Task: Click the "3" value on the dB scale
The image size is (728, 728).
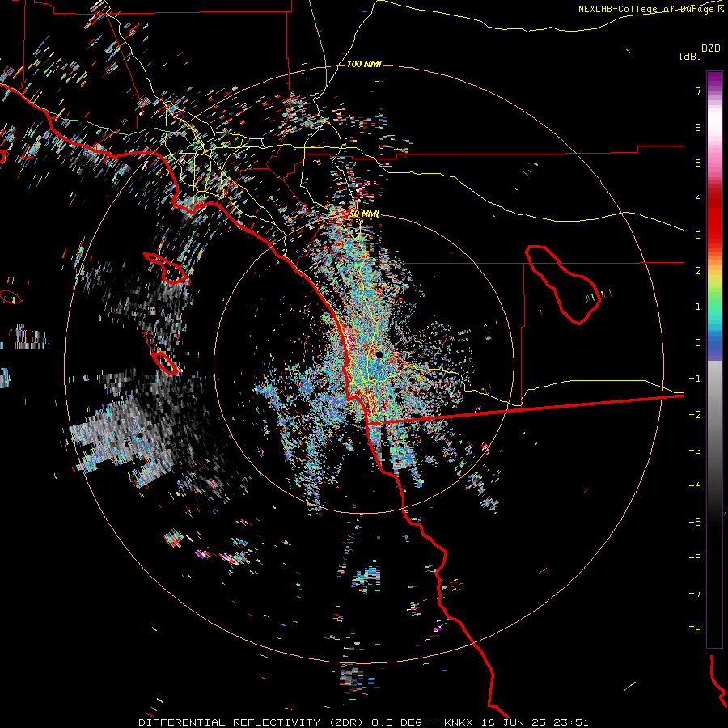Action: click(x=698, y=235)
